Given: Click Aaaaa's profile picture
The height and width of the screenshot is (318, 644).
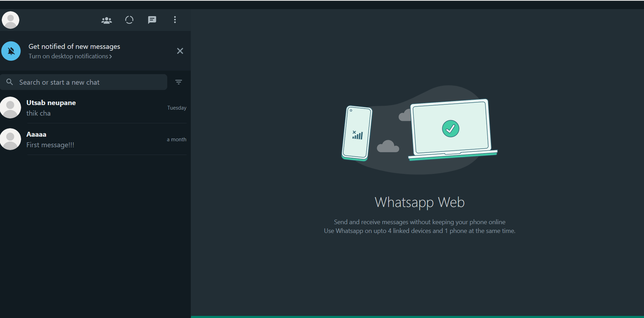Looking at the screenshot, I should tap(11, 139).
